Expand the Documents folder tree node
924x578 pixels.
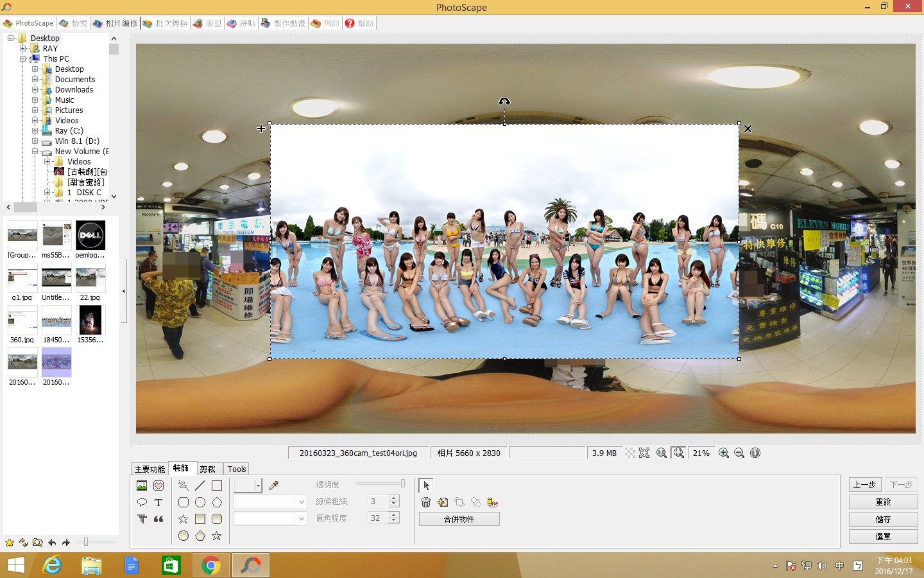tap(35, 80)
